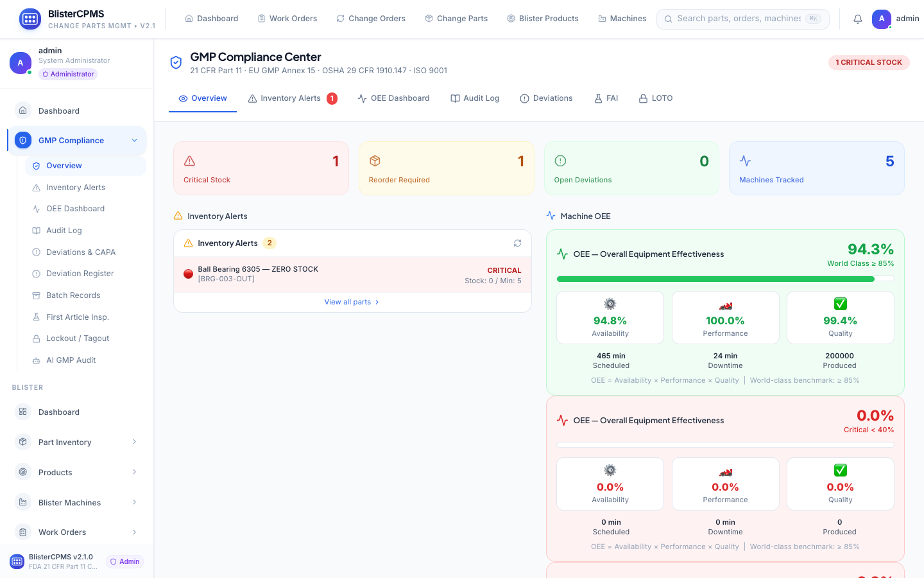Select Overview in the sidebar submenu
This screenshot has height=578, width=924.
(85, 166)
